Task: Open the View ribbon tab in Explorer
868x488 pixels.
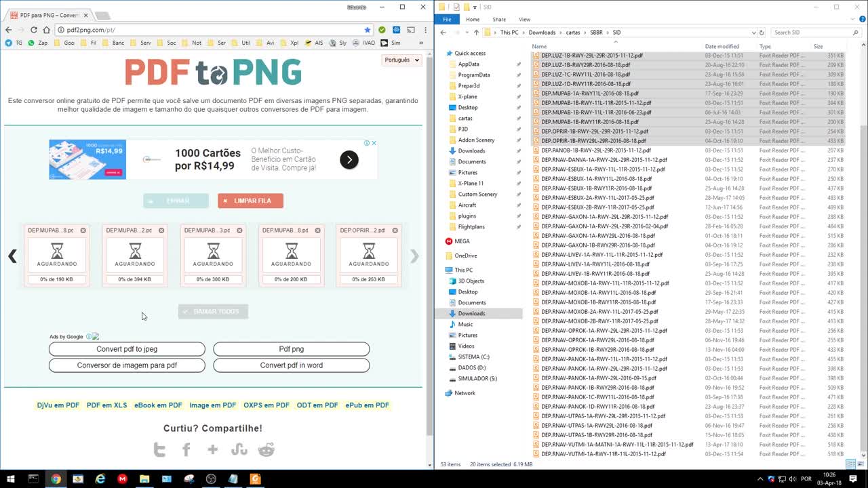Action: (524, 20)
